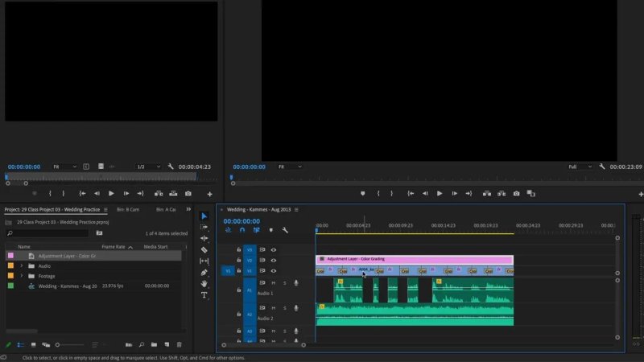Screen dimensions: 644x362
Task: Show hidden Project panel tabs (double chevron)
Action: point(188,209)
